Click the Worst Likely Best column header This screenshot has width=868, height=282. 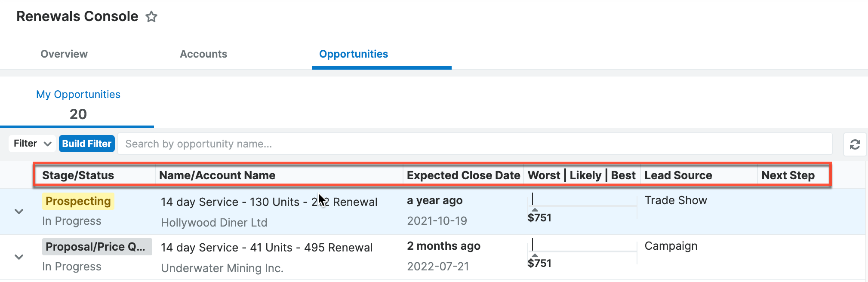pos(582,175)
